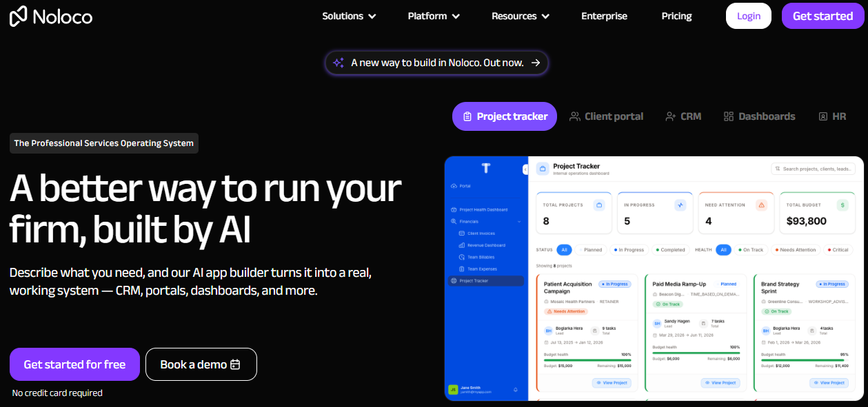Toggle the Planned status filter
The height and width of the screenshot is (407, 868).
tap(592, 250)
